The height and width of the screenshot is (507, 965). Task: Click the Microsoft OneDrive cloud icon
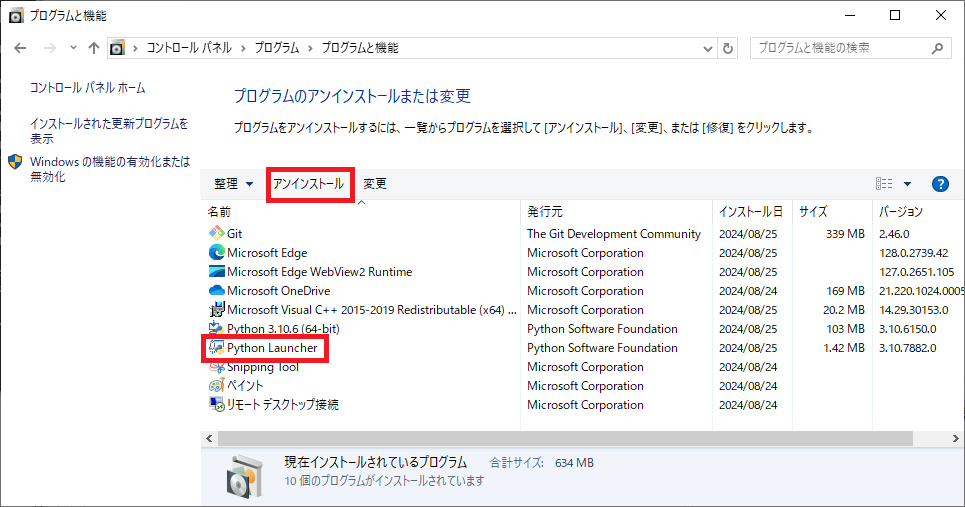tap(216, 291)
